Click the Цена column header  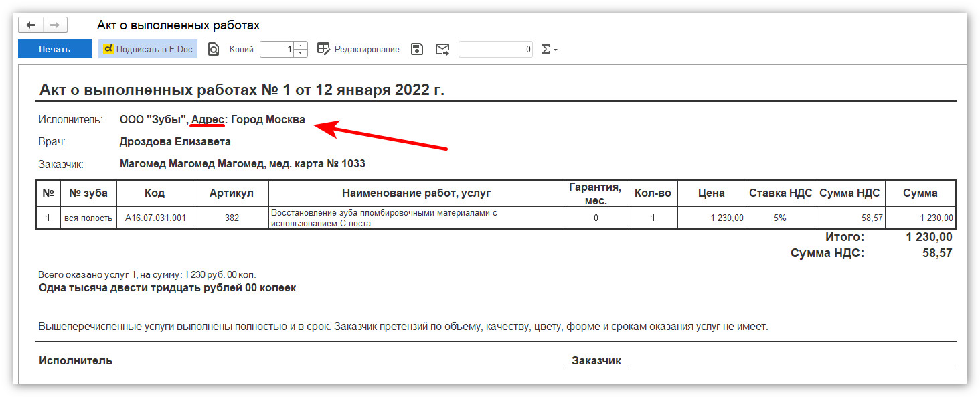[x=712, y=193]
